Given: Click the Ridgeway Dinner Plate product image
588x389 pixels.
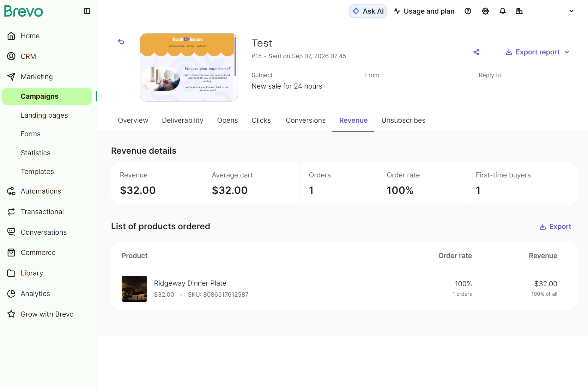Looking at the screenshot, I should 134,289.
